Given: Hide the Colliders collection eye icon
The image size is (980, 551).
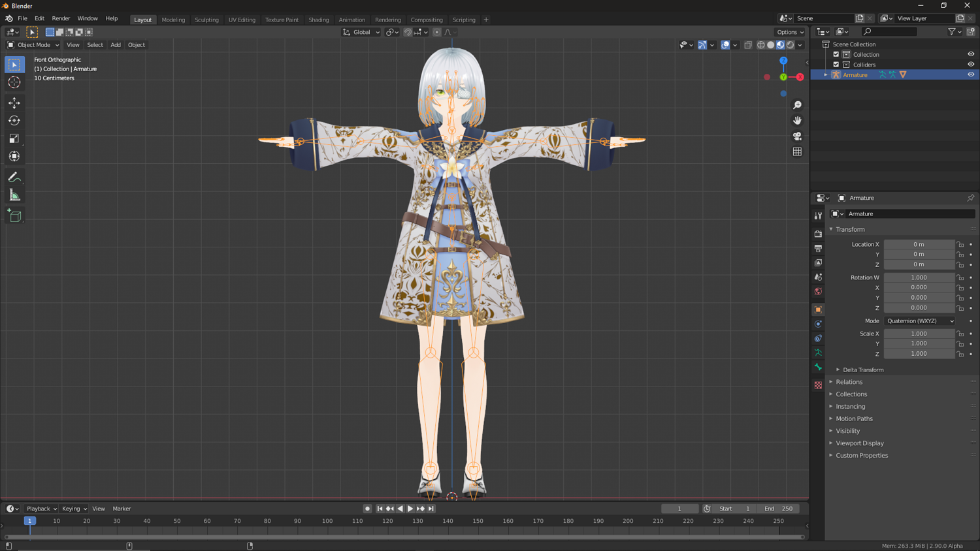Looking at the screenshot, I should (971, 65).
